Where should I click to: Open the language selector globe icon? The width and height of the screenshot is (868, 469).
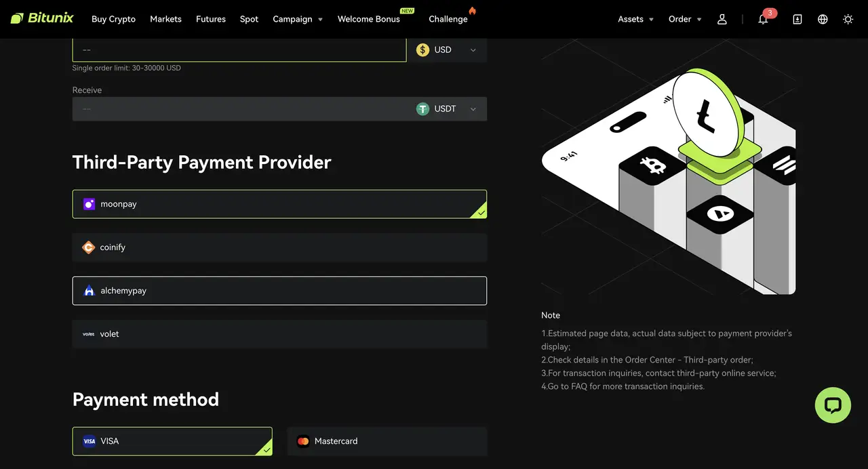click(823, 19)
